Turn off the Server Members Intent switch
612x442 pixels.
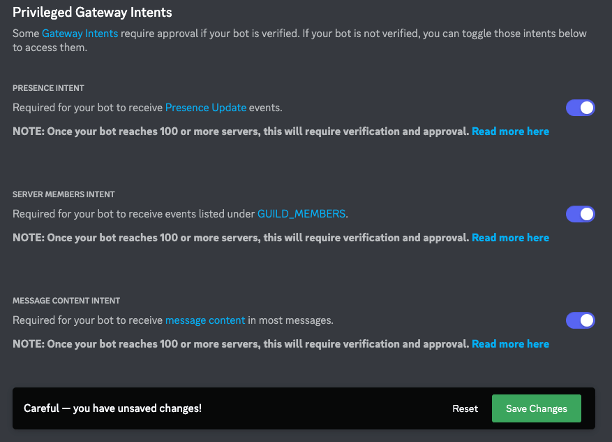point(580,214)
